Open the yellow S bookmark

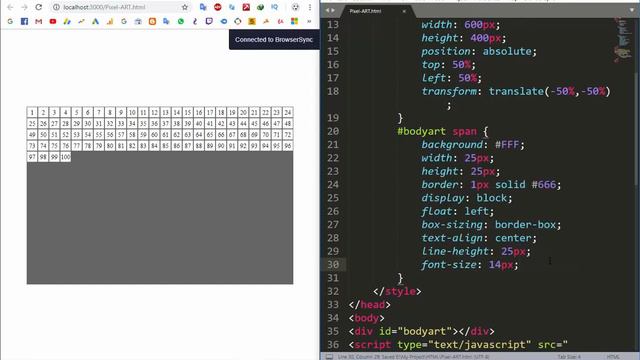coord(252,21)
